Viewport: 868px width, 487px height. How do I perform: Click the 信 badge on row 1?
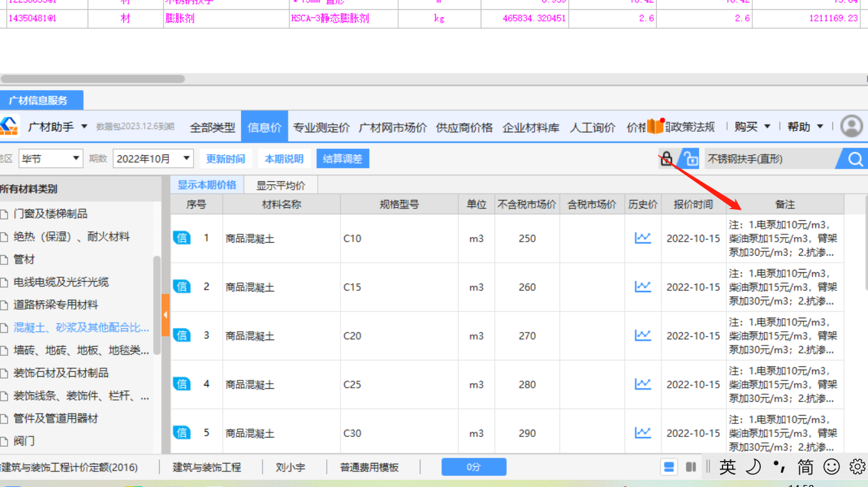coord(182,238)
